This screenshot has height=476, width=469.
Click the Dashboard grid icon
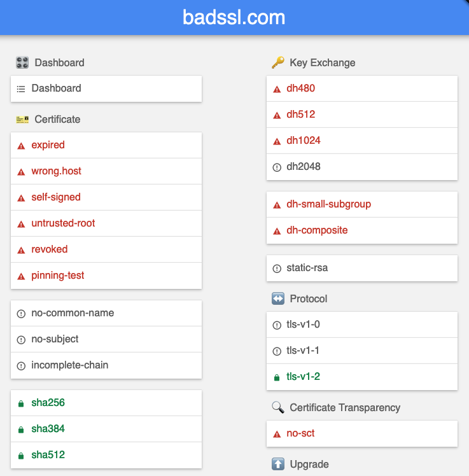pyautogui.click(x=22, y=62)
